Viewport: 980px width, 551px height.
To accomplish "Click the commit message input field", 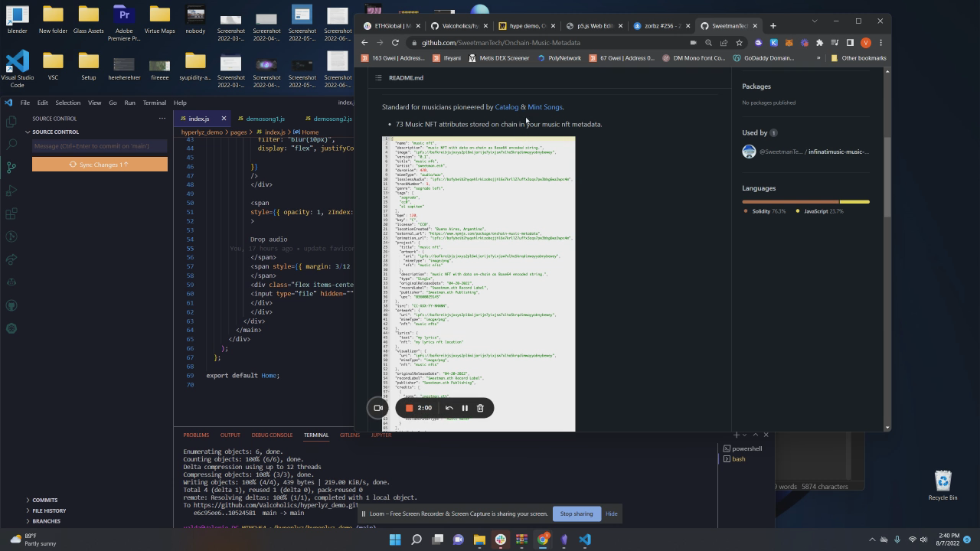I will pos(100,146).
